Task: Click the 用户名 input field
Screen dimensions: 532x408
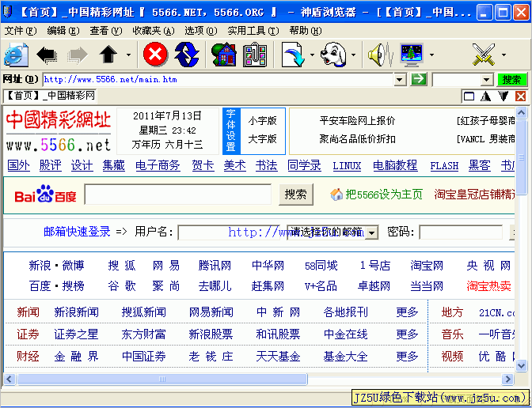Action: point(229,232)
